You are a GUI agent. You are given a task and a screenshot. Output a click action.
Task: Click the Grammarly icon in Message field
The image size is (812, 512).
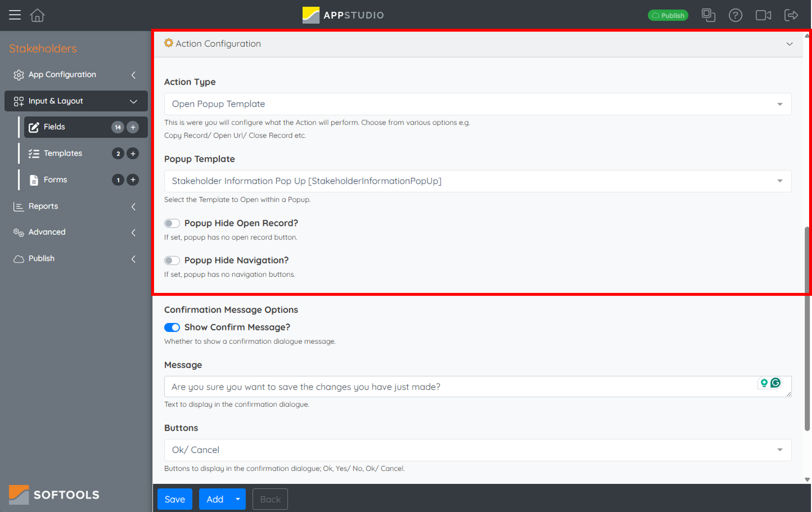(x=776, y=383)
